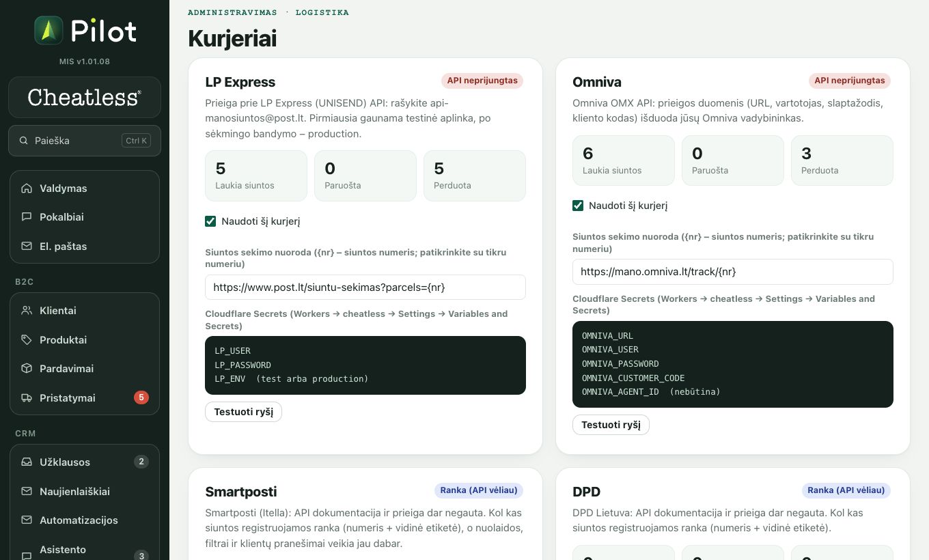Uncheck 'Naudoti šį kurjerį' for LP Express
This screenshot has width=929, height=560.
click(x=210, y=221)
